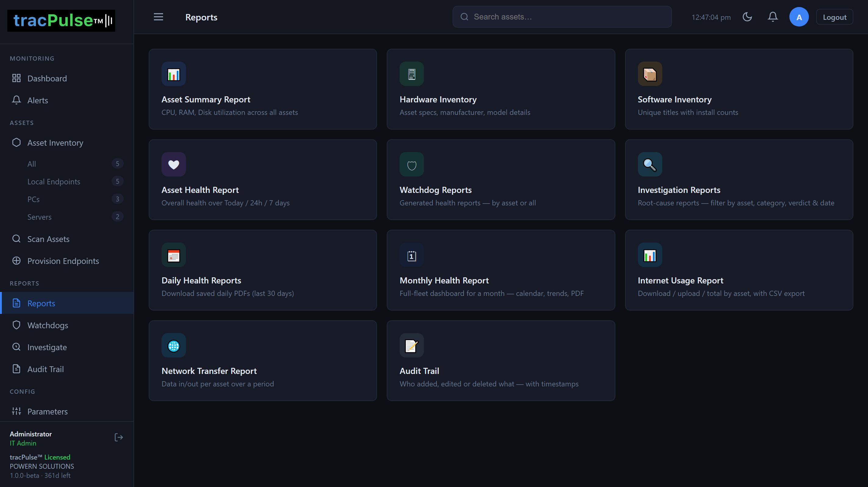Screen dimensions: 868x487
Task: Select the All assets filter
Action: tap(67, 164)
